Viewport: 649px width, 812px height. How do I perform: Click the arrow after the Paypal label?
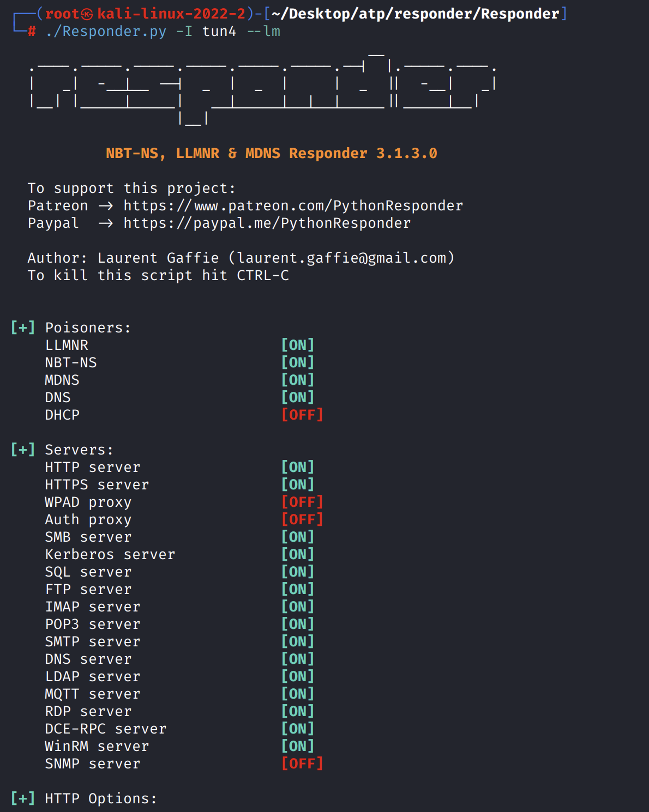(106, 223)
